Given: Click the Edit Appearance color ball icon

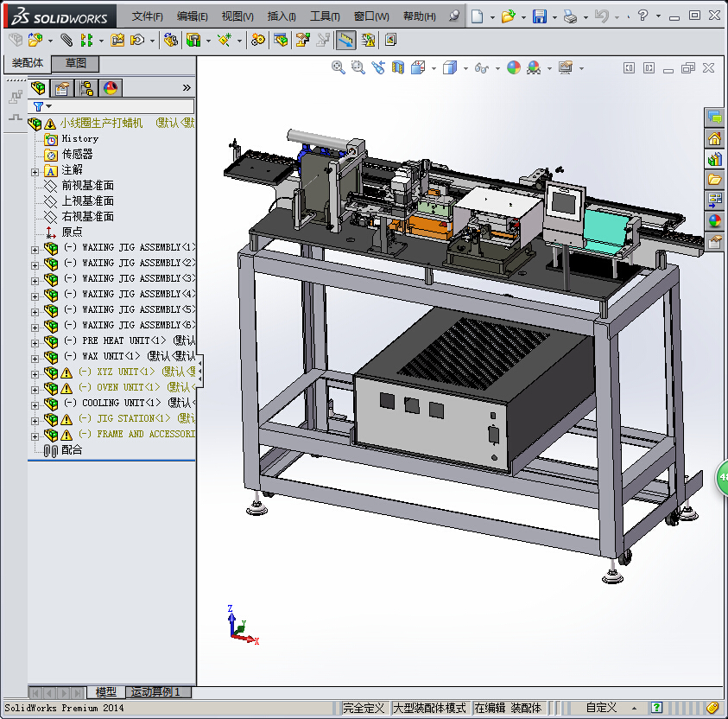Looking at the screenshot, I should tap(514, 67).
